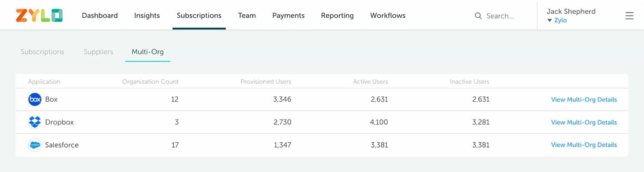Click into the Search field
The width and height of the screenshot is (644, 172).
click(x=500, y=16)
